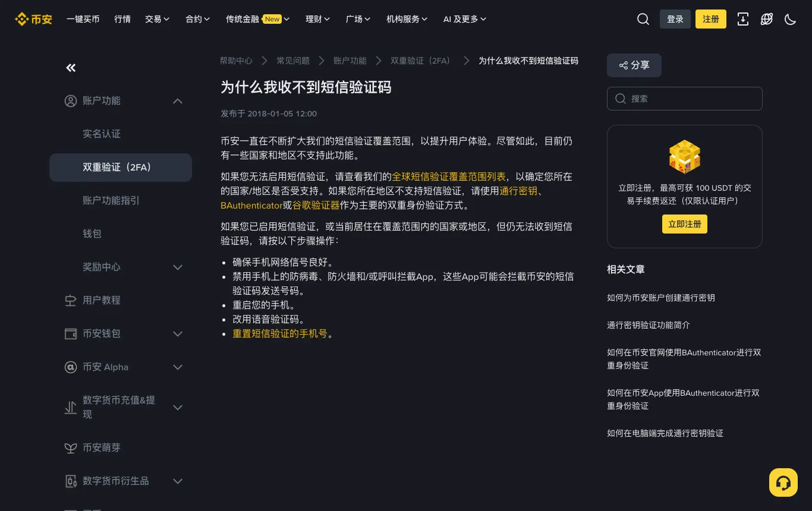Expand the 数字货币充值&提现 chevron
This screenshot has height=511, width=812.
[x=178, y=408]
